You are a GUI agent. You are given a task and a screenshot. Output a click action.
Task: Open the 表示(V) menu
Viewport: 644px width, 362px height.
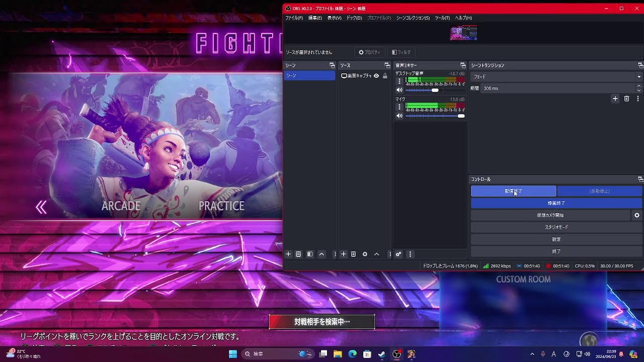(335, 18)
